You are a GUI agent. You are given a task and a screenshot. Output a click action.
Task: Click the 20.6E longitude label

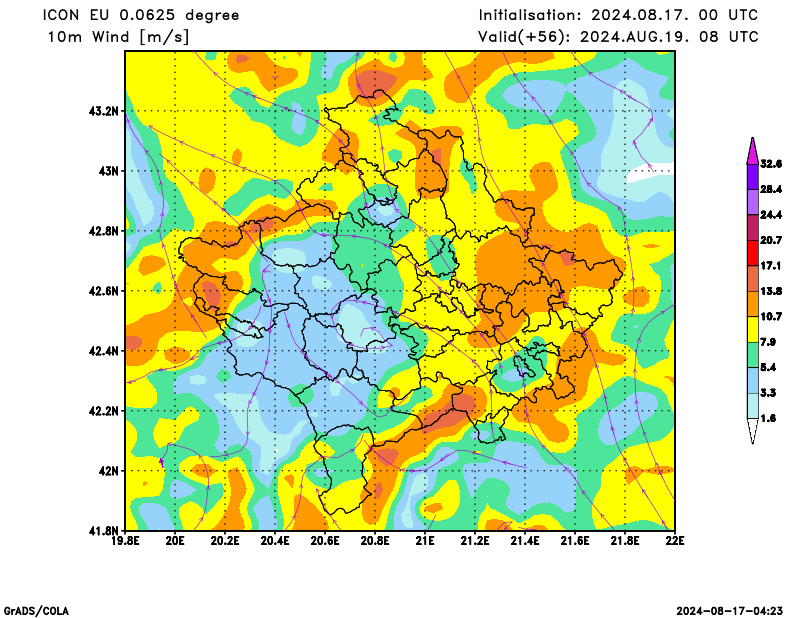coord(325,540)
